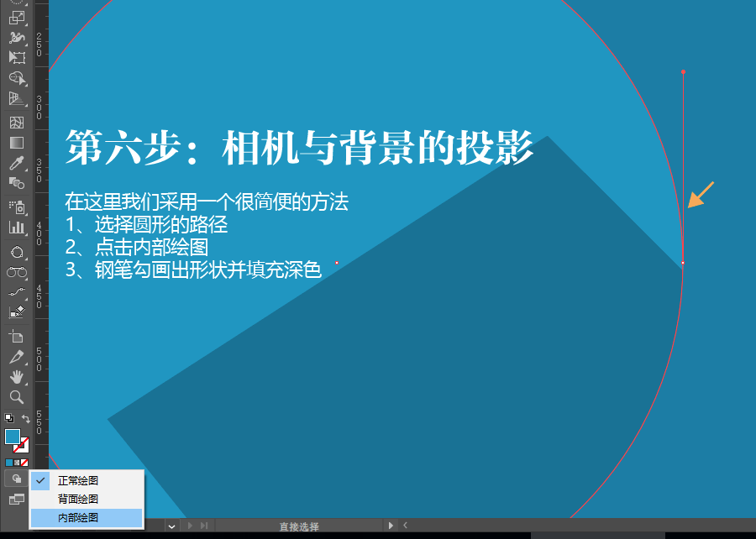Click the 直接选择 status bar label
756x539 pixels.
click(299, 526)
